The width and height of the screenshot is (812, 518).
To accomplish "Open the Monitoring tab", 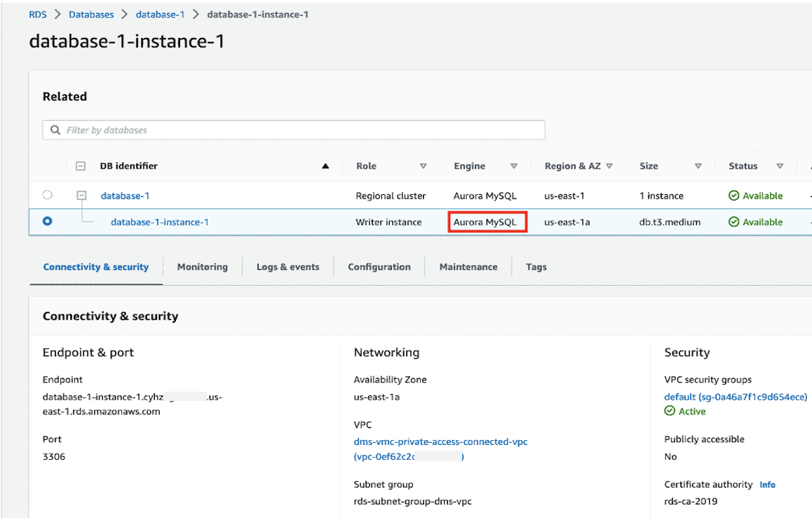I will click(202, 267).
